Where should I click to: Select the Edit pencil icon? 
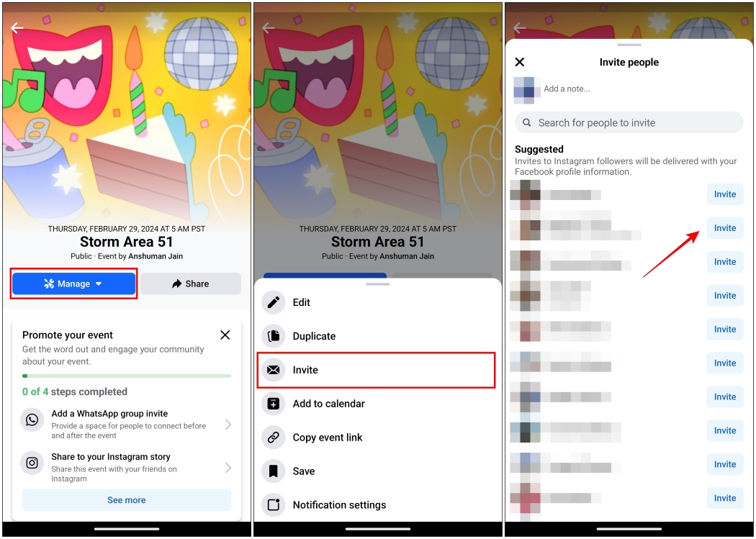(274, 302)
